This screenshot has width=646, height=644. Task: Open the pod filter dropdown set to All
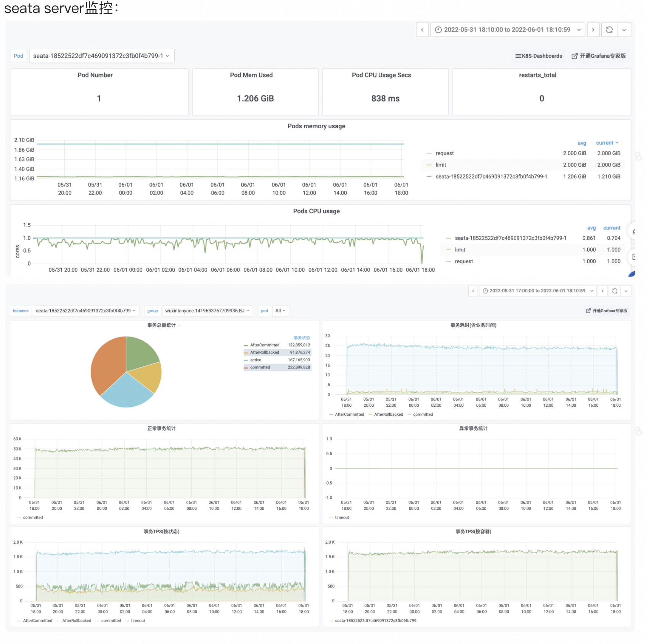280,311
